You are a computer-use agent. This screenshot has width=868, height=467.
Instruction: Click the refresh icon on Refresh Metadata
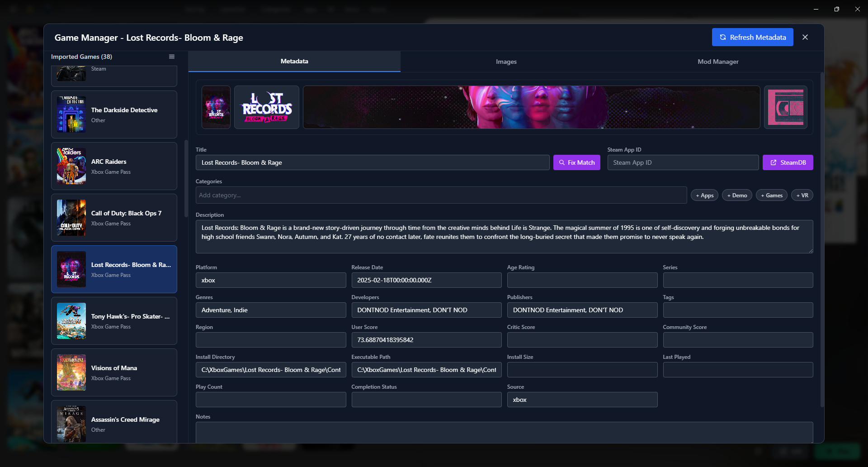[722, 37]
